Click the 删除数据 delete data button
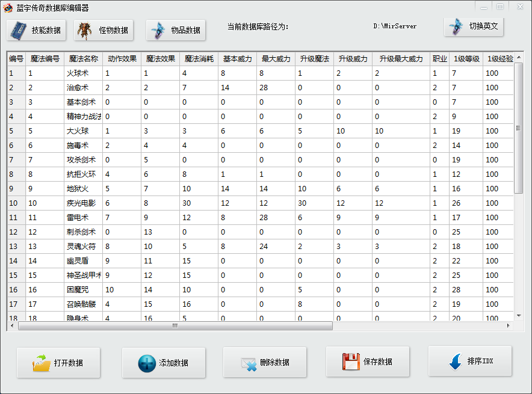 [265, 362]
